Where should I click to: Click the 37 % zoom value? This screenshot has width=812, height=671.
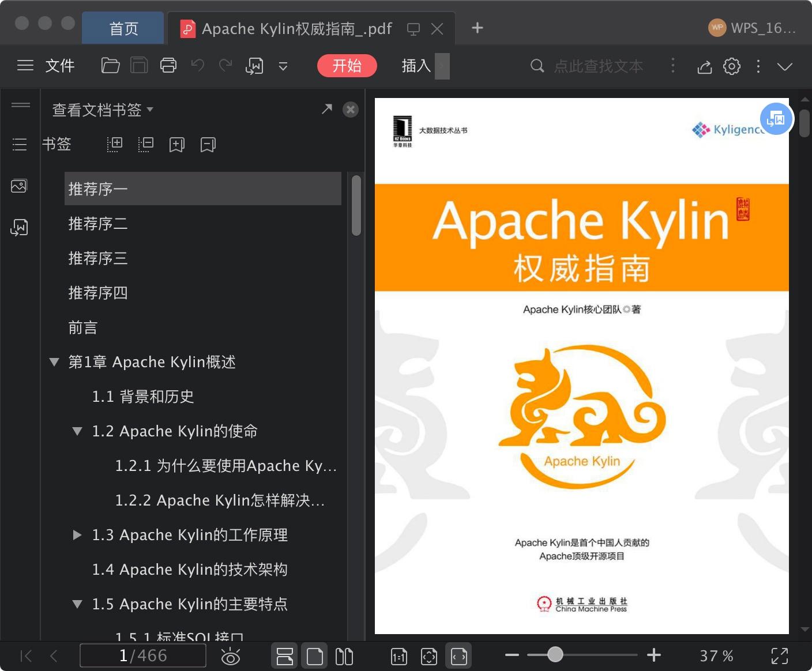pos(716,656)
